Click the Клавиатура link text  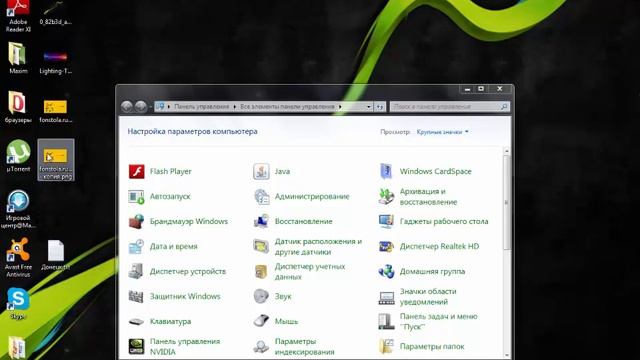tap(171, 322)
